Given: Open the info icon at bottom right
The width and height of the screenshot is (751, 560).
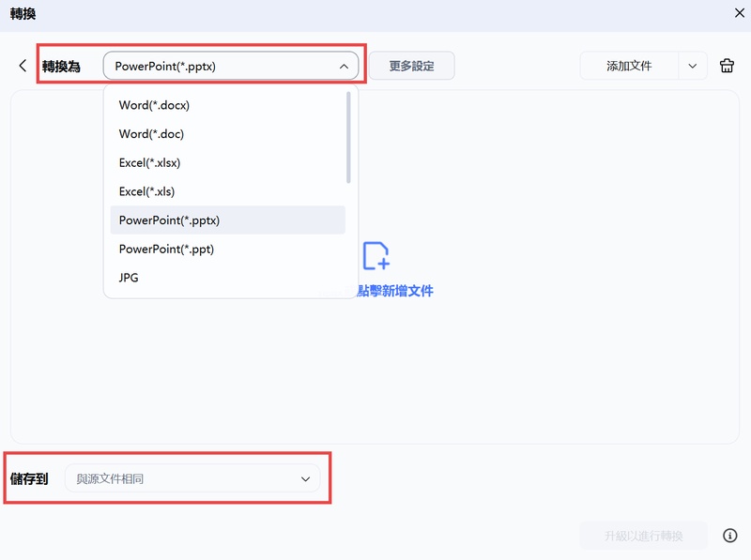Looking at the screenshot, I should 730,535.
